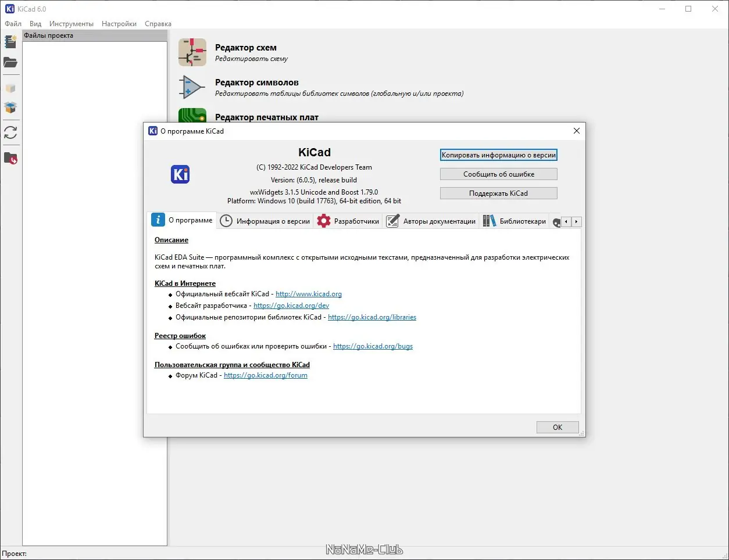Click the wxWidgets 3.1.5 Unicode text line
This screenshot has width=729, height=560.
point(314,192)
